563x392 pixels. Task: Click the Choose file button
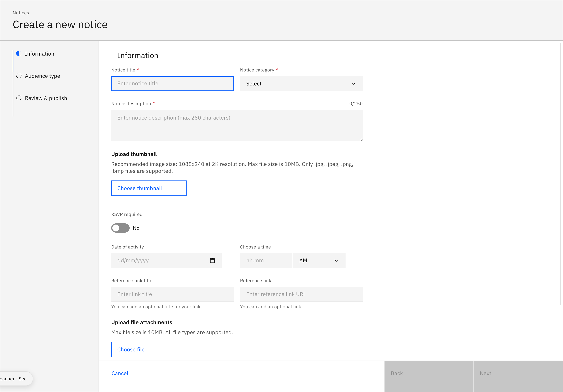(140, 349)
